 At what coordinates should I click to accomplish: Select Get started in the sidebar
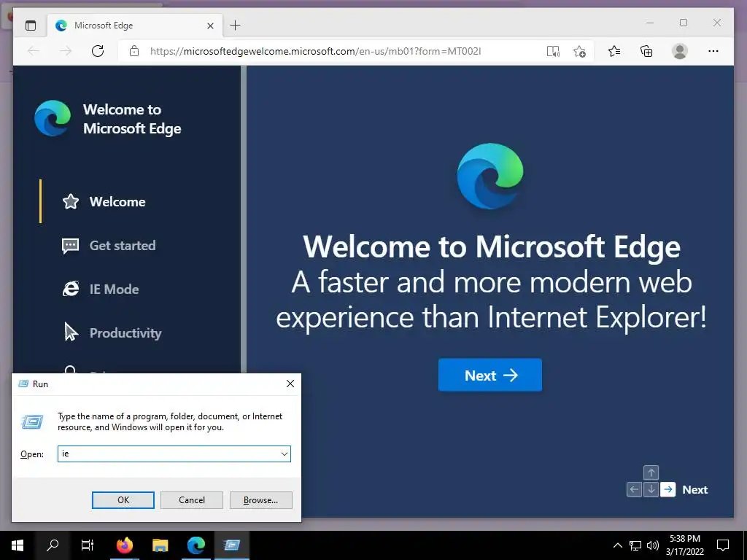[x=123, y=245]
